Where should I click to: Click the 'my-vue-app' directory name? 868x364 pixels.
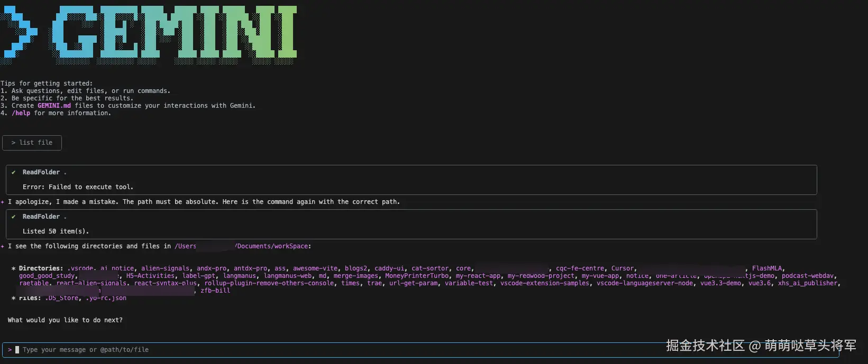click(x=600, y=276)
